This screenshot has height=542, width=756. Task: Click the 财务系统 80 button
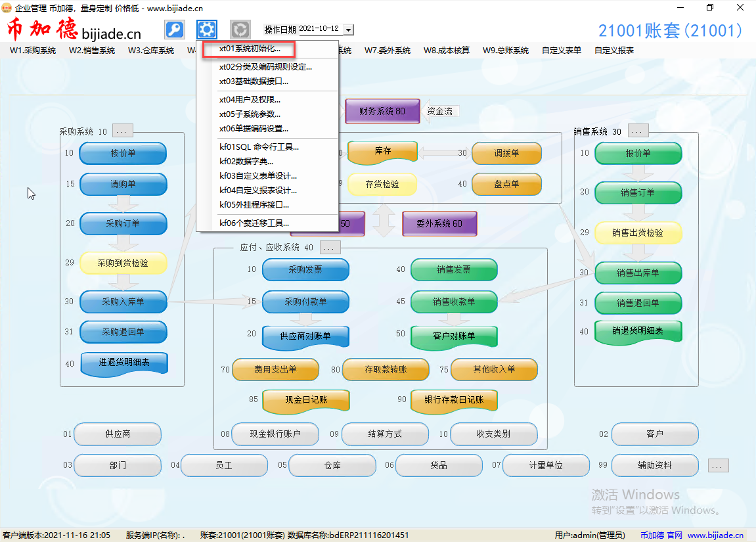click(382, 111)
